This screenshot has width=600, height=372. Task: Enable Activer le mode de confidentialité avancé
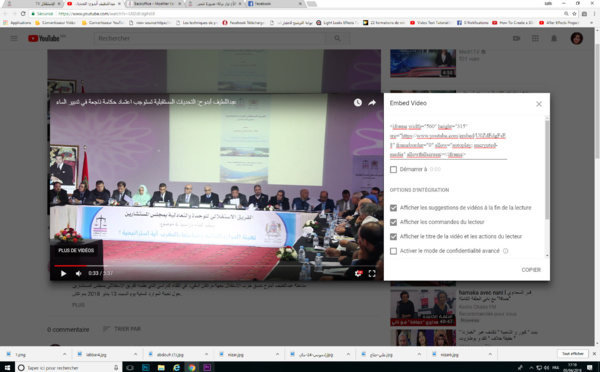393,251
